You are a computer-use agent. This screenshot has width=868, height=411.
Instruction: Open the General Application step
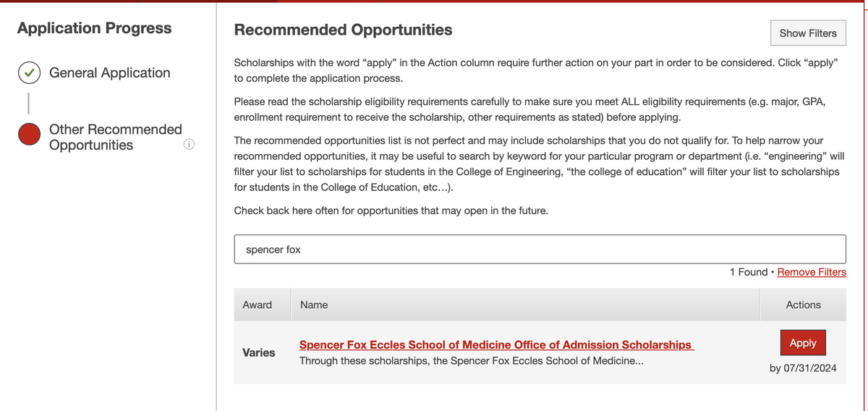click(109, 73)
